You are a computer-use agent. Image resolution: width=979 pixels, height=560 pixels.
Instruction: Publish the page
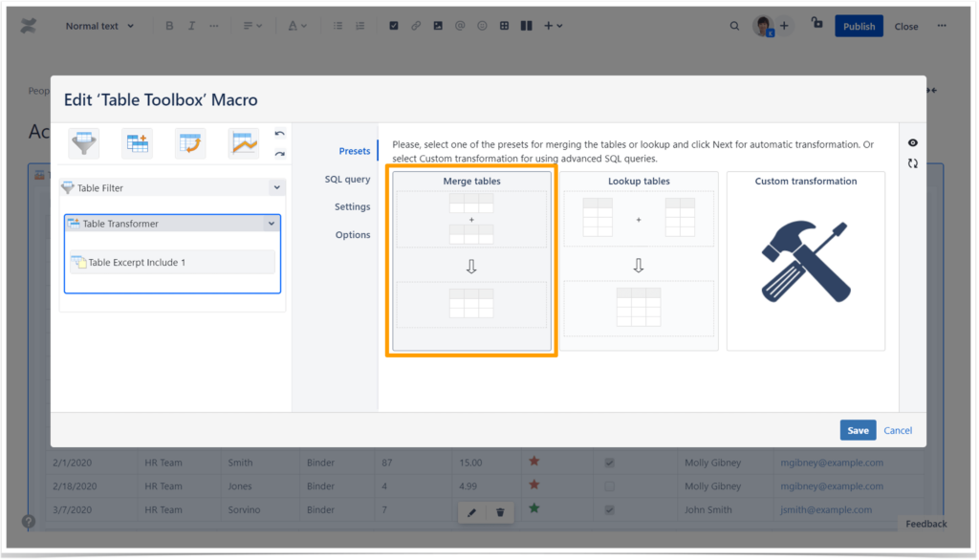(859, 26)
